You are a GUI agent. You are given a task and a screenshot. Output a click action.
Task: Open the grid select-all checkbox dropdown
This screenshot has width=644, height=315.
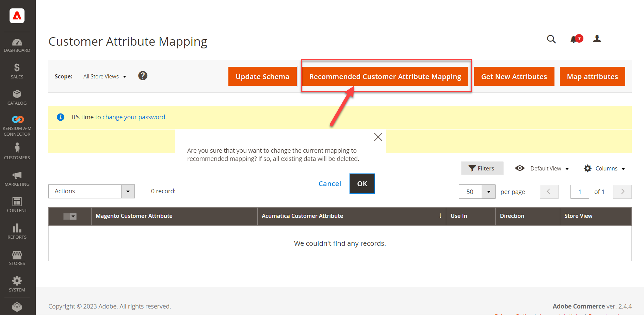point(70,216)
